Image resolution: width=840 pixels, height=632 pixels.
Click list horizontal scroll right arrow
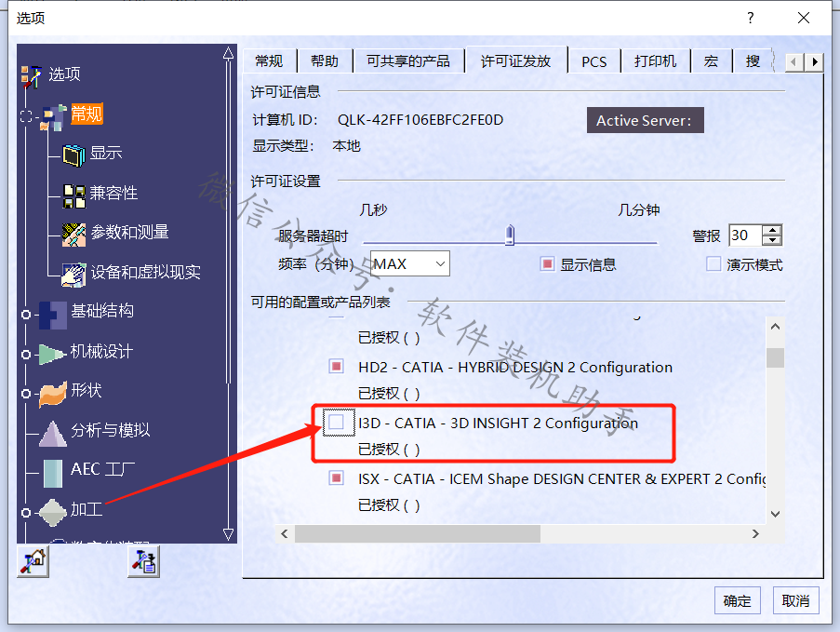pyautogui.click(x=755, y=533)
